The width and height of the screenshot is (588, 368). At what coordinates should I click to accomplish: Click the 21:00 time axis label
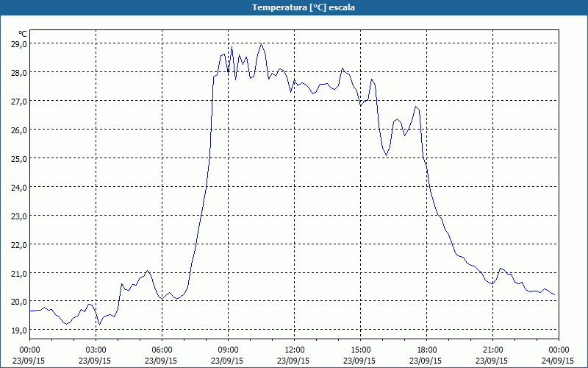click(x=492, y=350)
